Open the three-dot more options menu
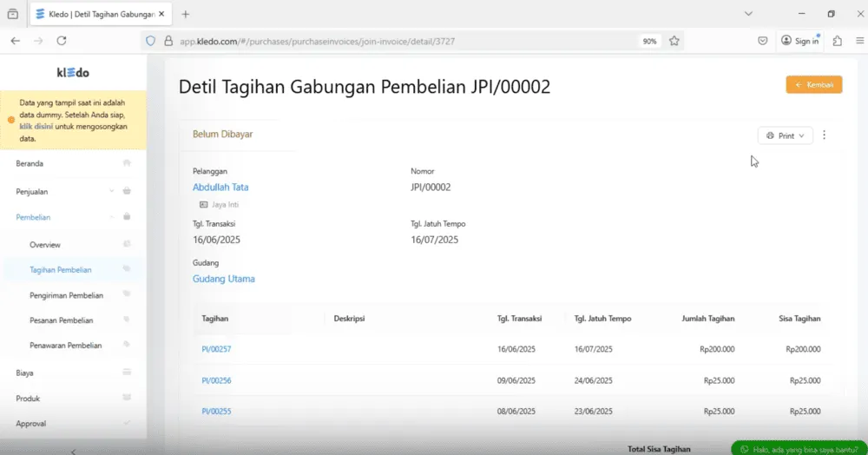The width and height of the screenshot is (868, 455). click(x=825, y=135)
